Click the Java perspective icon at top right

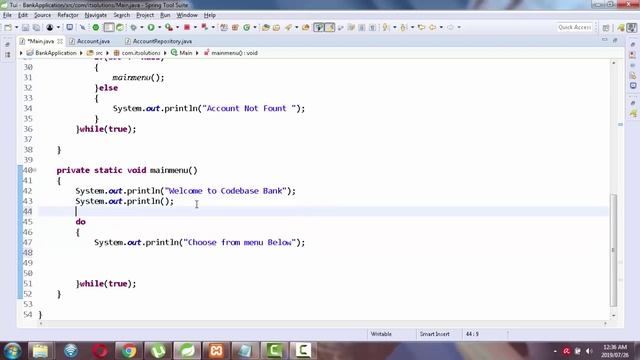631,28
